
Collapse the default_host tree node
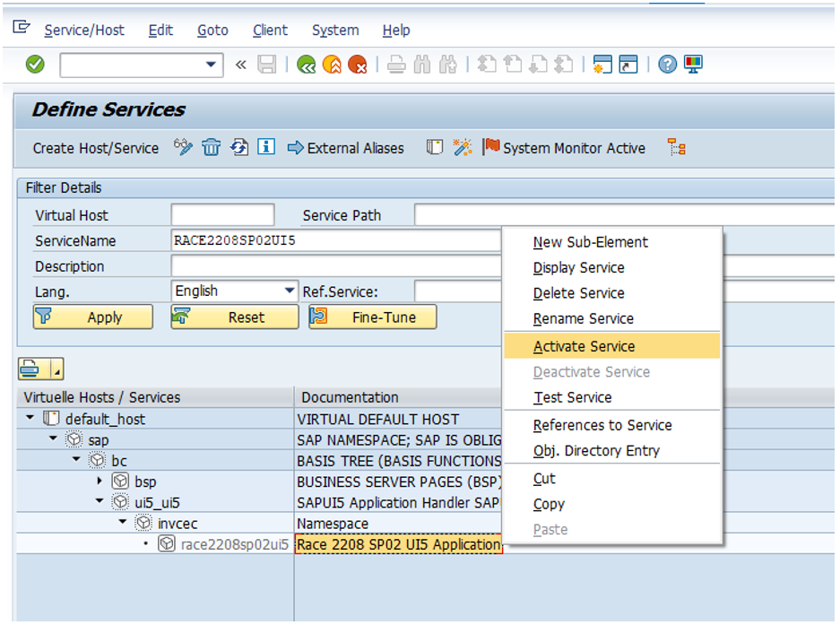30,419
